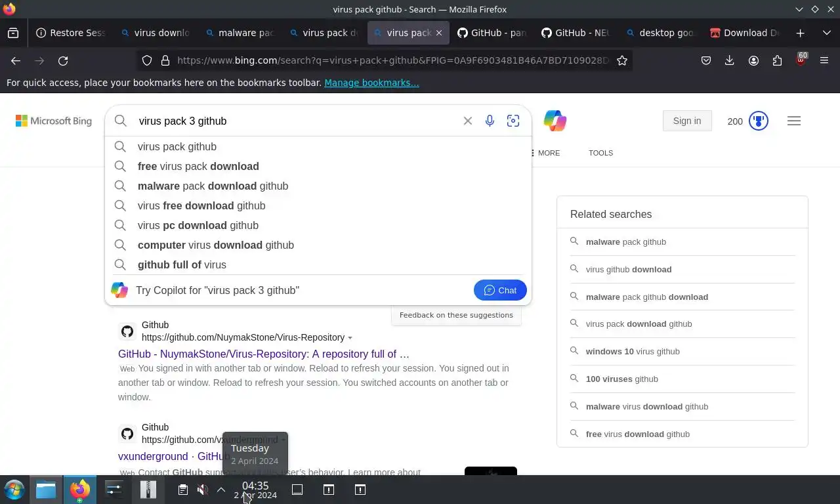Open the Manage bookmarks link
The image size is (840, 504).
coord(371,83)
